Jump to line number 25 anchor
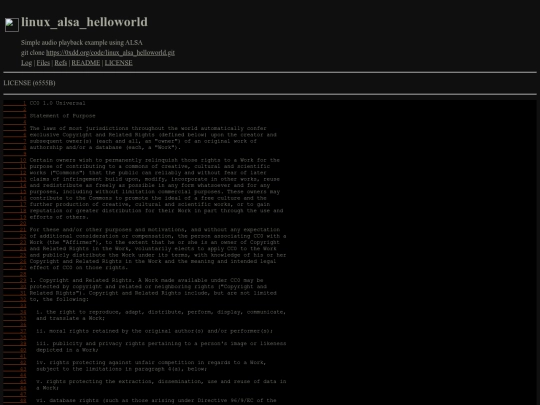The width and height of the screenshot is (540, 405). (x=15, y=255)
